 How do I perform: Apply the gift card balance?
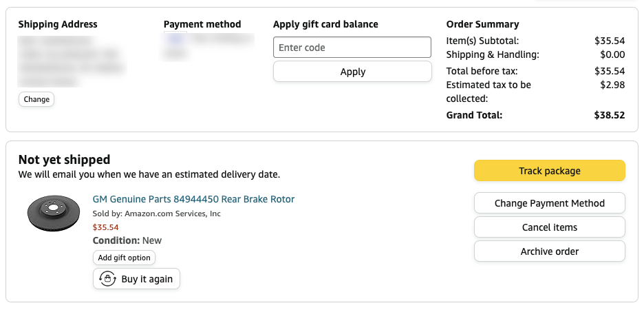point(352,72)
